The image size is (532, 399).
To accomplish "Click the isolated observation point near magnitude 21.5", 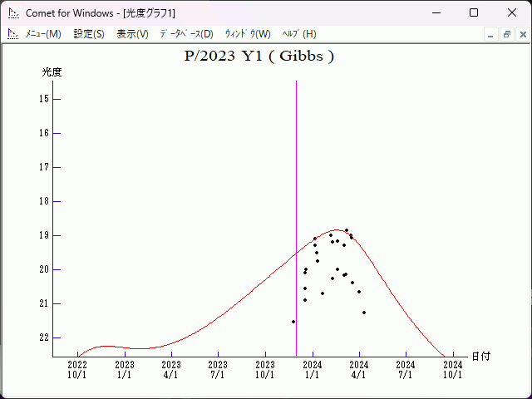I will 293,322.
